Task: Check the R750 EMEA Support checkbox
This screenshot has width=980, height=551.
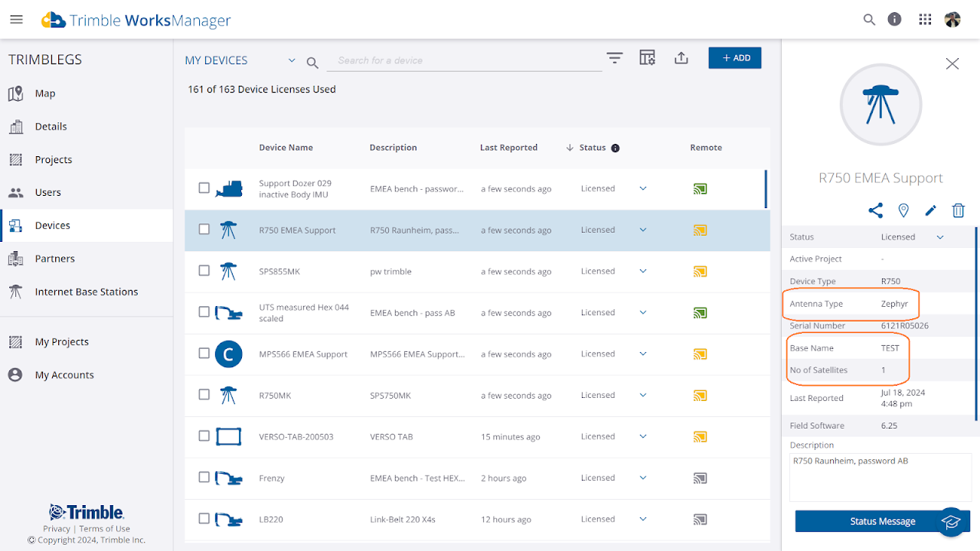Action: (204, 229)
